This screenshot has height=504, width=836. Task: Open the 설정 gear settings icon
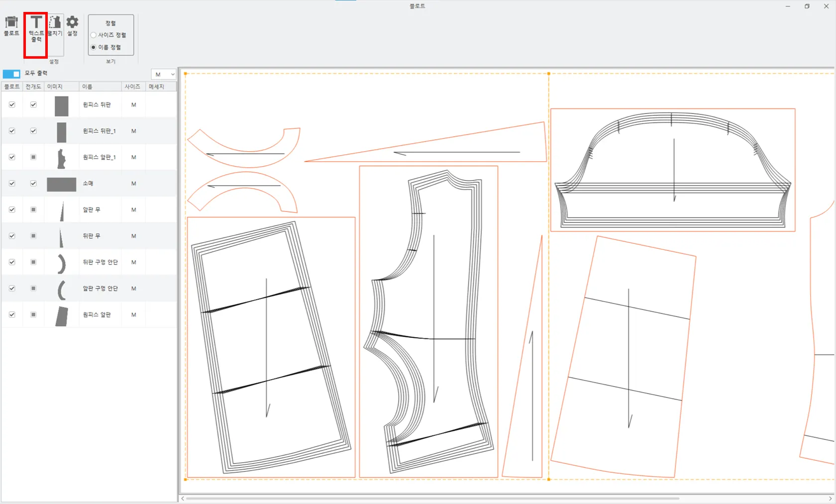point(73,26)
